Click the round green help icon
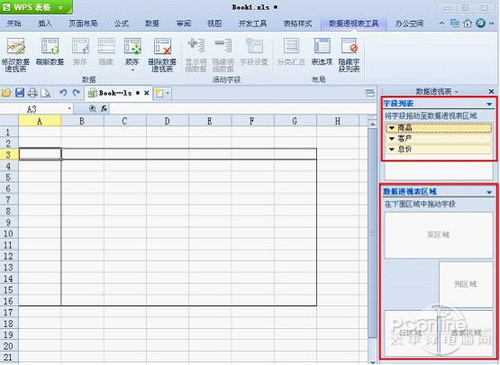The width and height of the screenshot is (500, 365). (481, 23)
